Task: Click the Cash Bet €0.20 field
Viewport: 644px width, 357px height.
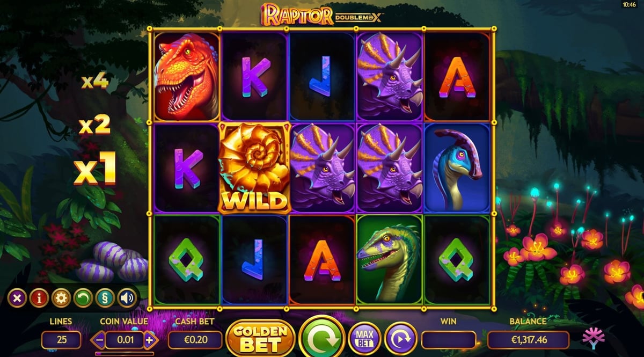Action: [x=195, y=340]
